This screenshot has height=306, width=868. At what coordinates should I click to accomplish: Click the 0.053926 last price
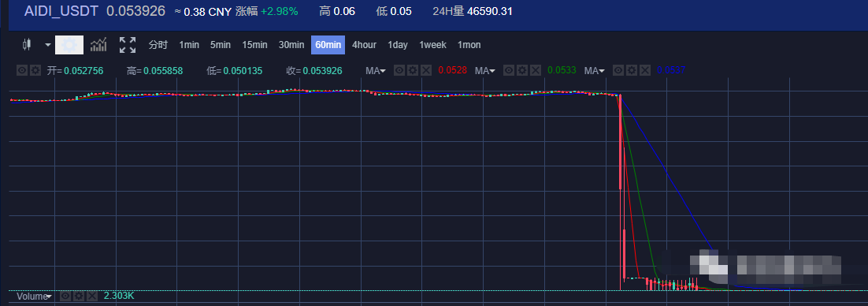[x=135, y=11]
